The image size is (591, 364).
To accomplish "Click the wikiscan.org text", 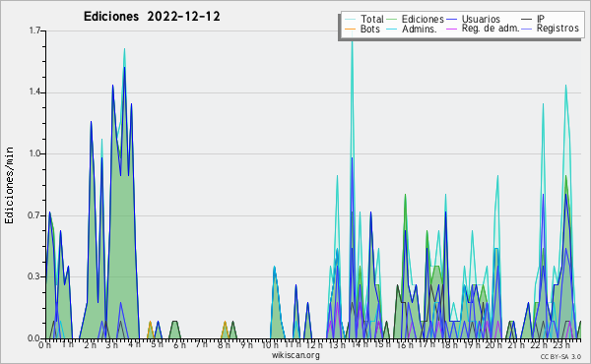I will tap(295, 355).
